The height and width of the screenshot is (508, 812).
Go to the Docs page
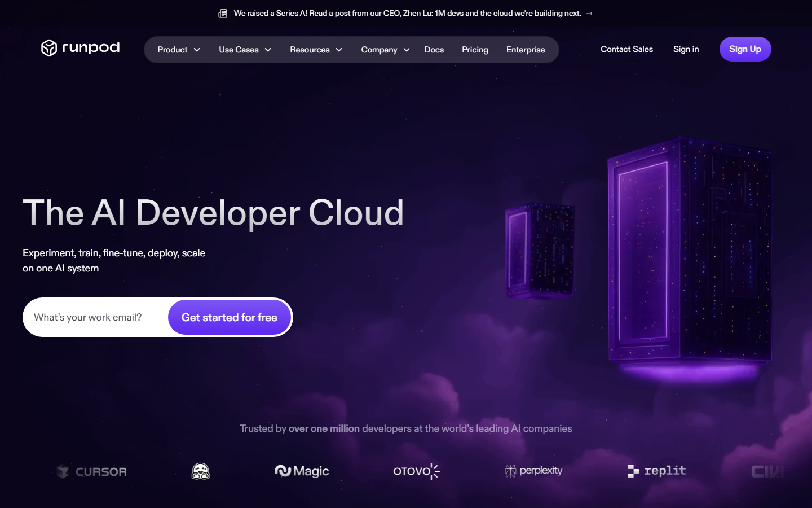[434, 50]
